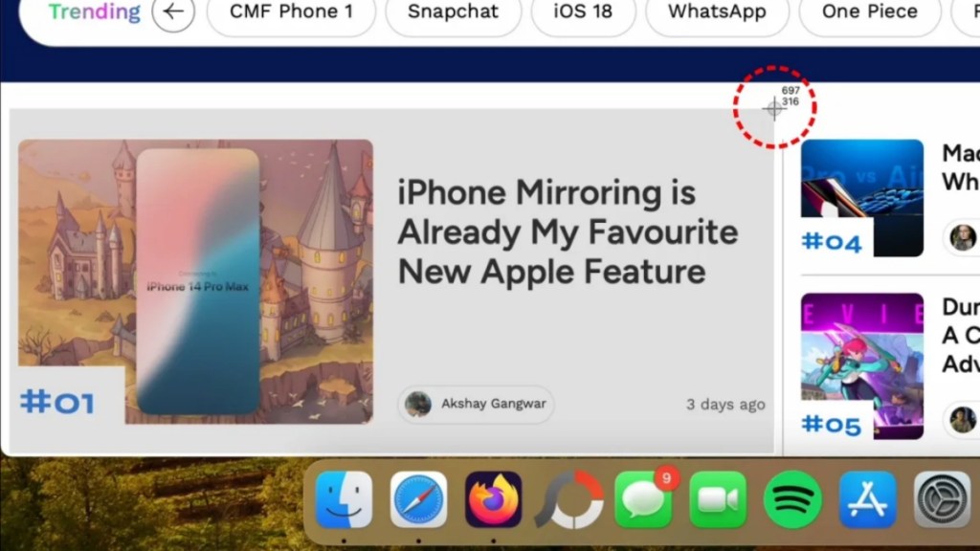Launch FaceTime from the dock
This screenshot has width=980, height=551.
point(718,499)
